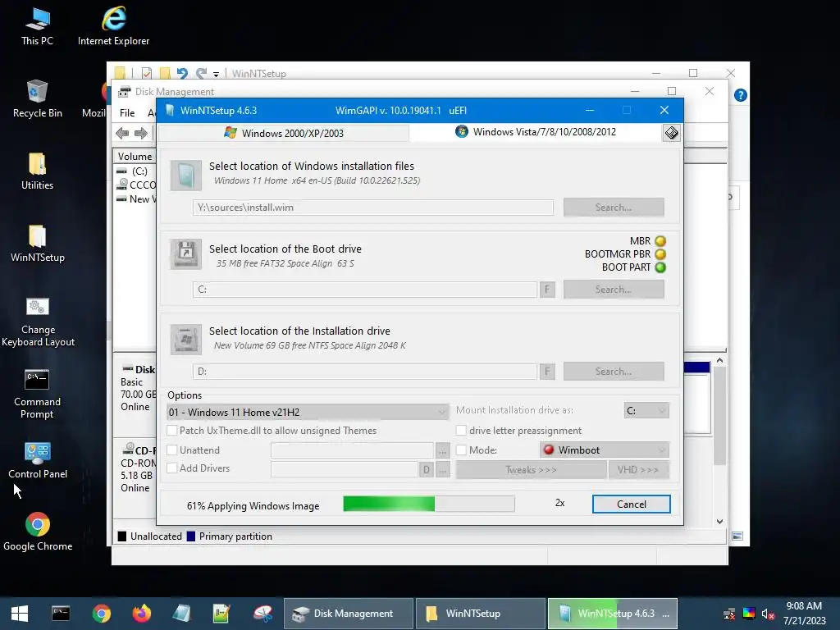
Task: Click the forward arrow in Disk Management
Action: pyautogui.click(x=141, y=133)
